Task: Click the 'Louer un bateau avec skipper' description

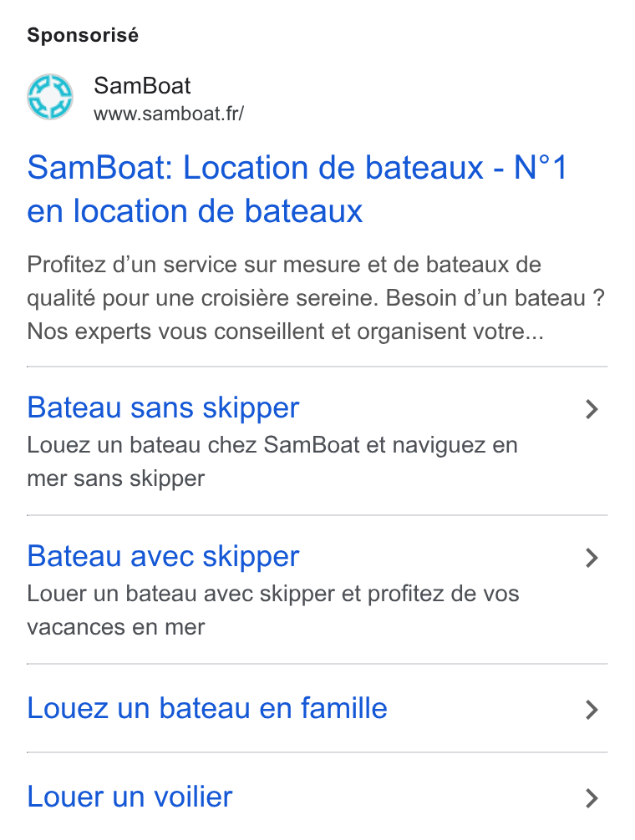Action: coord(272,610)
